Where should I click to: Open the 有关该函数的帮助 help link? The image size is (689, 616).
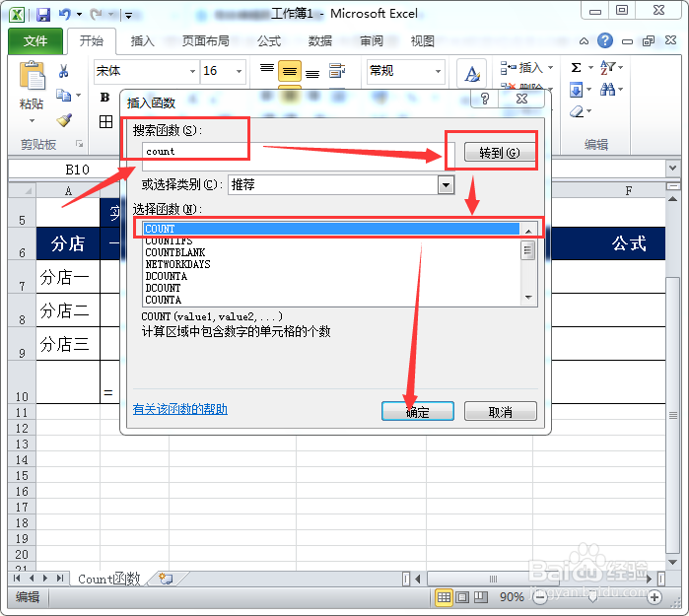179,409
